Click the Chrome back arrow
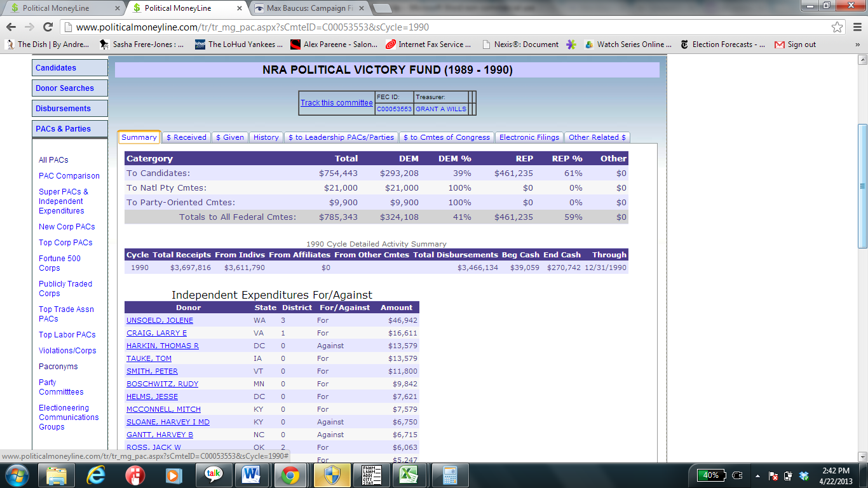The width and height of the screenshot is (868, 488). (11, 27)
